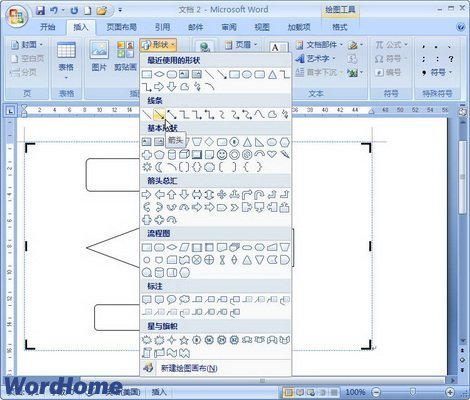Switch to print layout view button

coord(288,392)
